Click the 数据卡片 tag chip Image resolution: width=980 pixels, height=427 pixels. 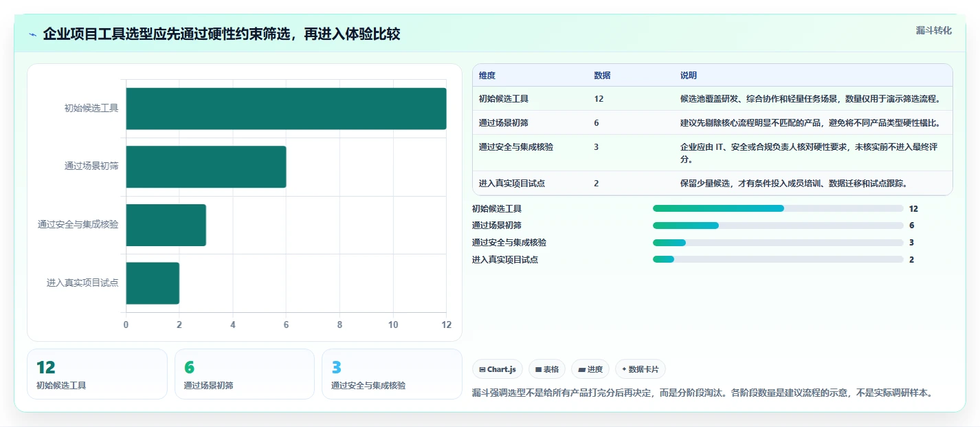[x=641, y=369]
